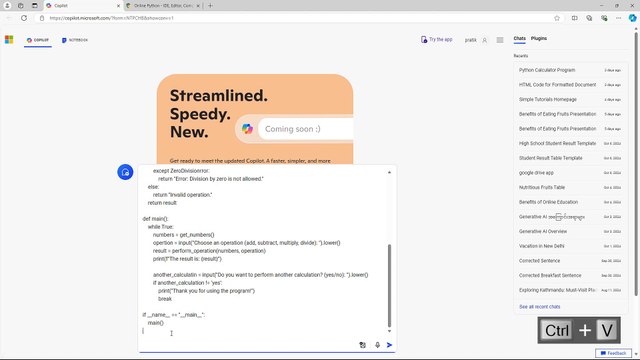Image resolution: width=640 pixels, height=360 pixels.
Task: Click the Microsoft logo
Action: point(9,40)
